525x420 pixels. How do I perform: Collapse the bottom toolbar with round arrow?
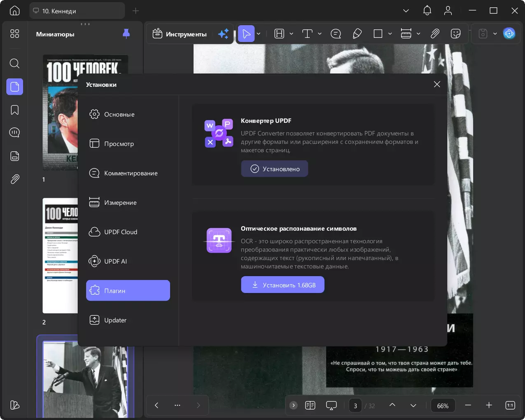tap(294, 405)
